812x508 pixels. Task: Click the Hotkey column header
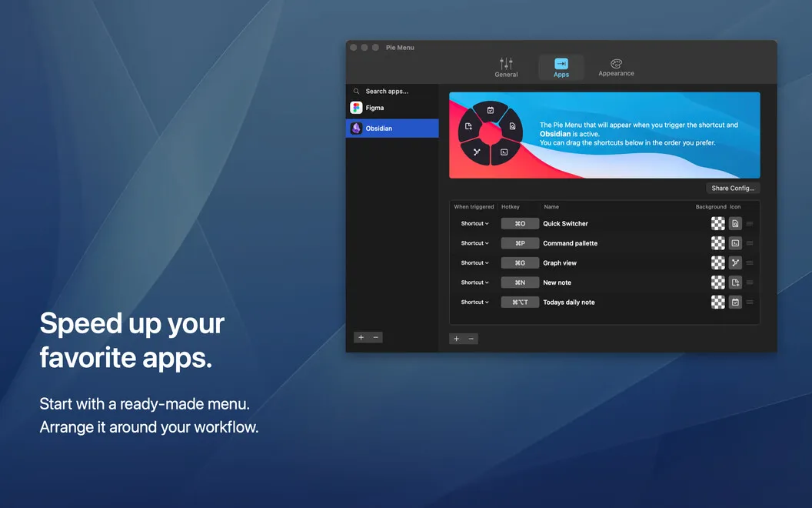coord(510,207)
